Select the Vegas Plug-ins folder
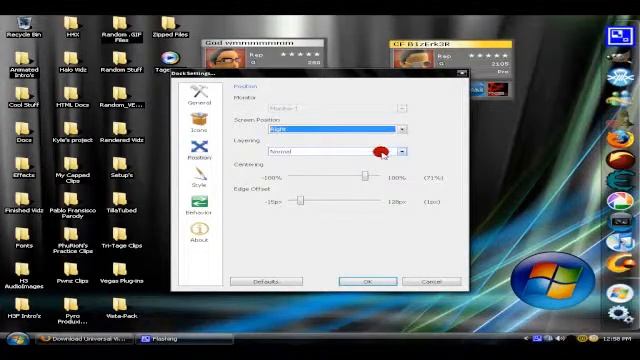This screenshot has height=360, width=640. (121, 273)
